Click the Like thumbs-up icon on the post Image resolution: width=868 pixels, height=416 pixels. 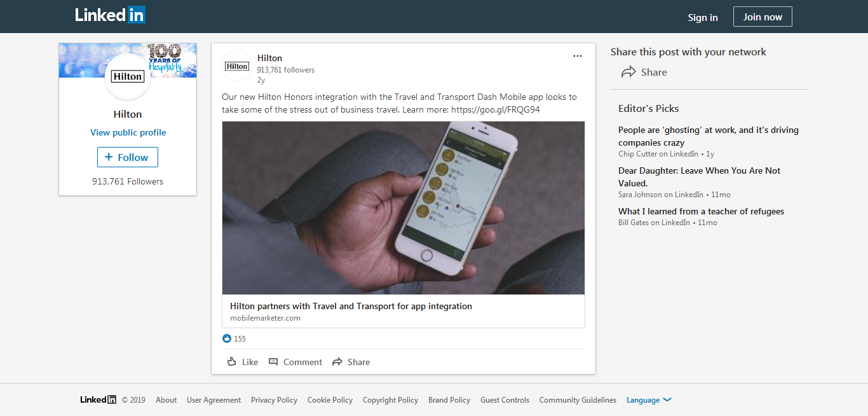pos(233,361)
